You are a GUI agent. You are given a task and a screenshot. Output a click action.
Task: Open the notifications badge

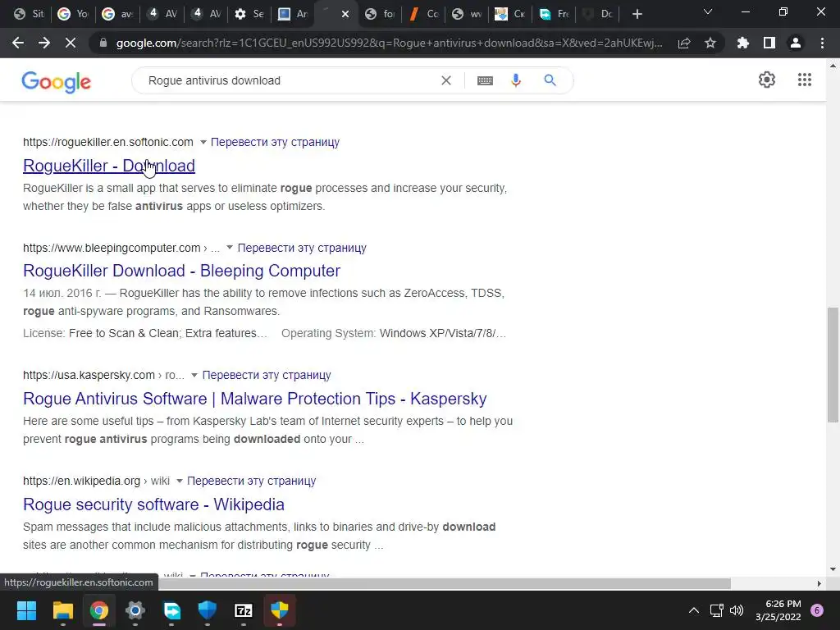pyautogui.click(x=817, y=610)
